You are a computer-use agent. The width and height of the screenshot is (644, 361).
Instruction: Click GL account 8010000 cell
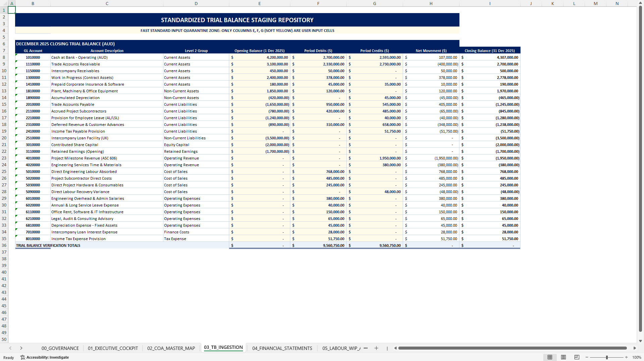33,239
